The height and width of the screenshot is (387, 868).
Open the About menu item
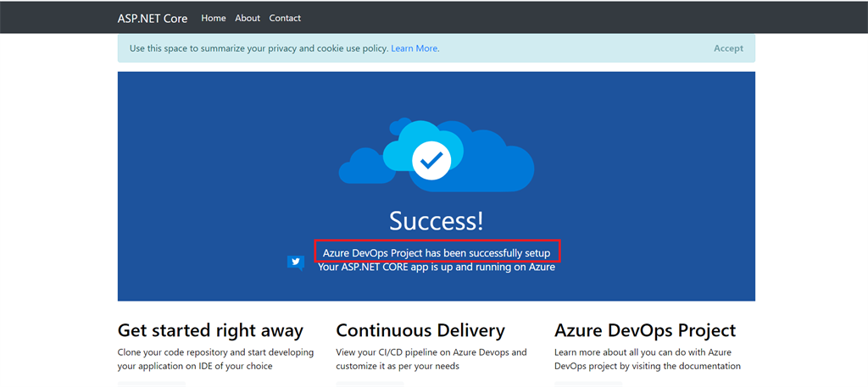pos(248,18)
